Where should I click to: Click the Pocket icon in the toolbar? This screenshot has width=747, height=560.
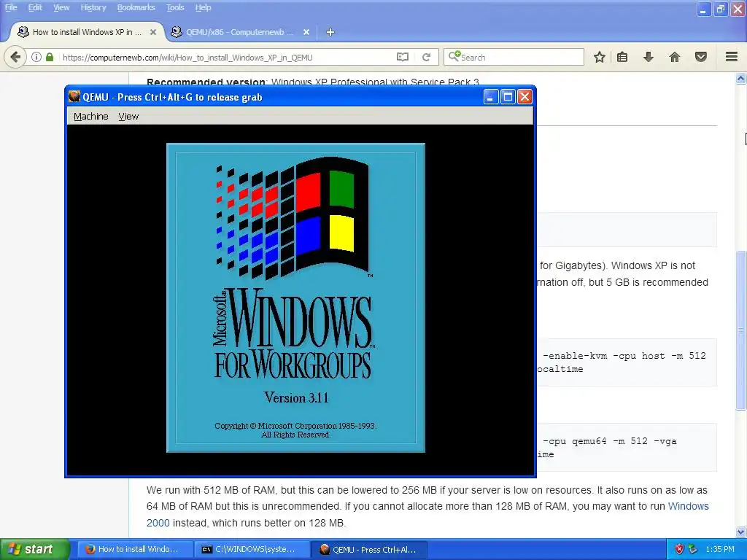pyautogui.click(x=701, y=57)
